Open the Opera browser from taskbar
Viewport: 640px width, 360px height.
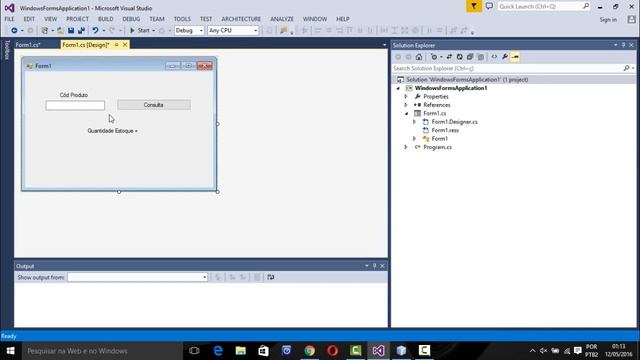point(333,351)
